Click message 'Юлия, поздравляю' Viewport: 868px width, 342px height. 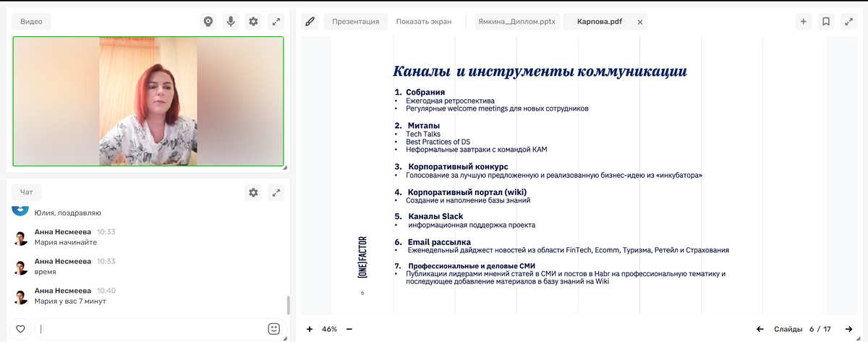pos(68,213)
